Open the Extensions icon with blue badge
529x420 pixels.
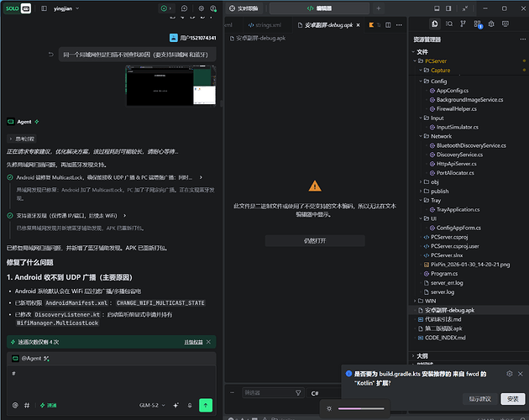(478, 24)
